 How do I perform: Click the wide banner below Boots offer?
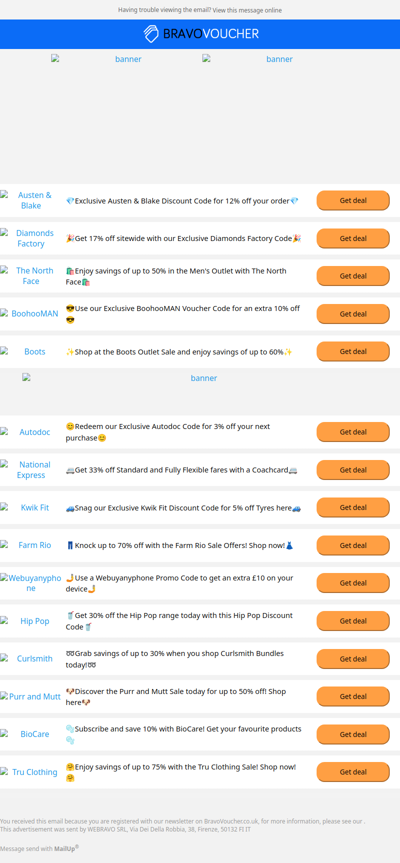200,378
